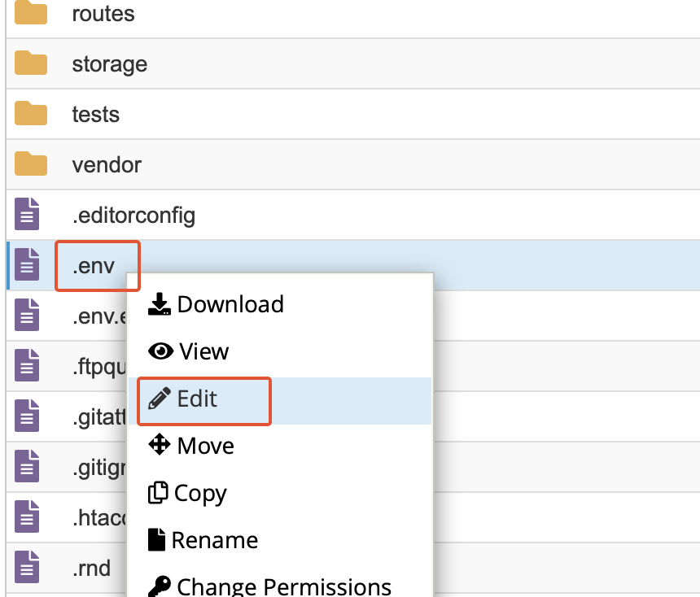Click the .env file icon
The height and width of the screenshot is (597, 700).
click(x=28, y=265)
